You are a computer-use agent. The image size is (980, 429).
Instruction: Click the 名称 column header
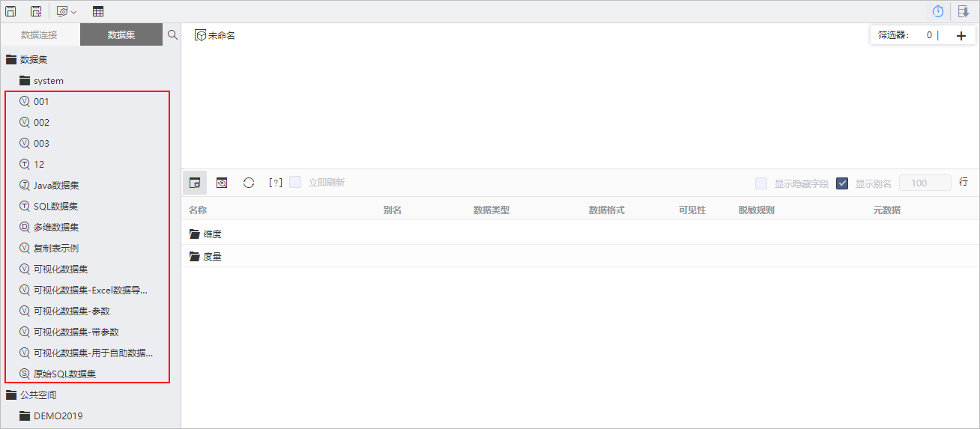point(198,210)
